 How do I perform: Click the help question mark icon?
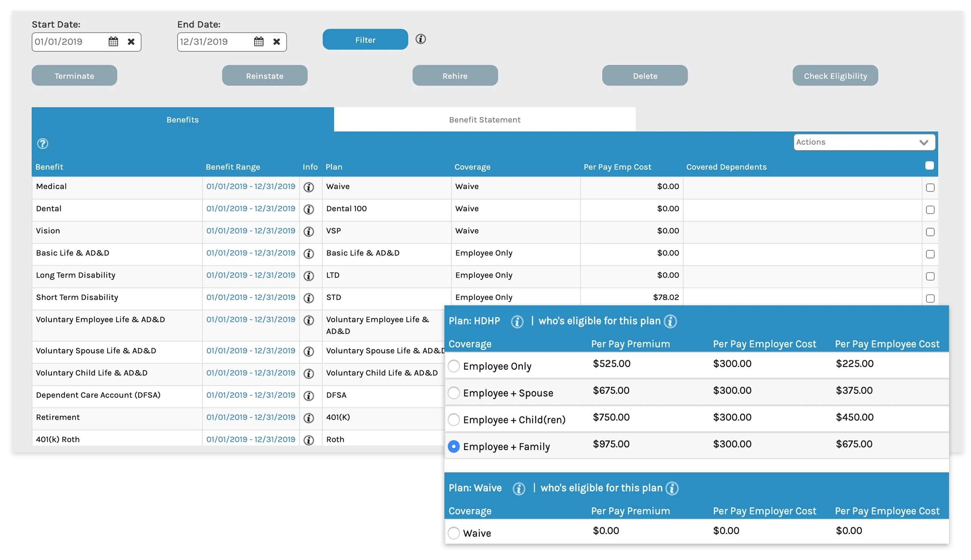point(42,144)
